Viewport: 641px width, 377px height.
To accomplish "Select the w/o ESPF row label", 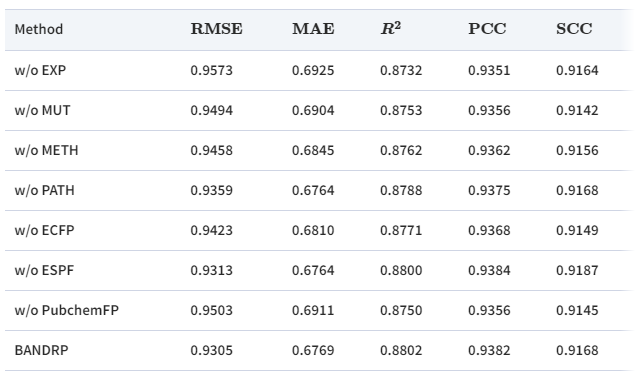I will point(44,271).
